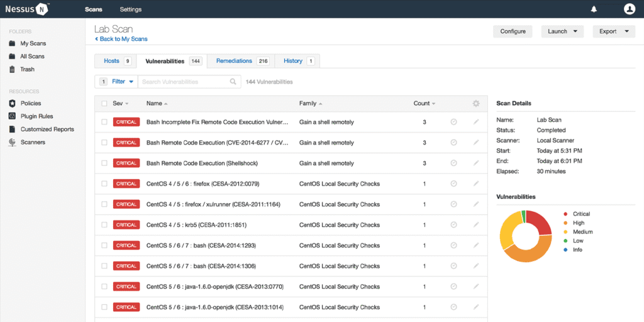Switch to the History tab
Image resolution: width=644 pixels, height=322 pixels.
point(297,61)
